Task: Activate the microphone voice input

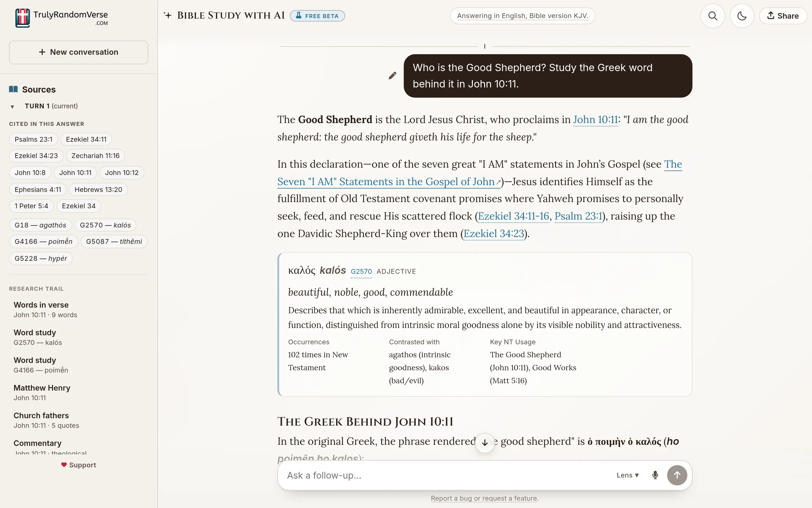Action: 655,476
